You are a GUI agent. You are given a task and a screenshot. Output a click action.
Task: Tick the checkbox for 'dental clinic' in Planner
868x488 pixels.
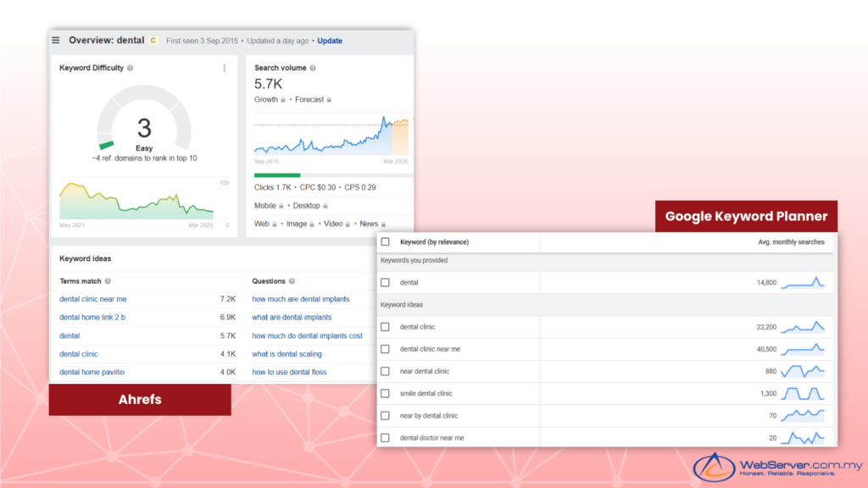[x=386, y=327]
